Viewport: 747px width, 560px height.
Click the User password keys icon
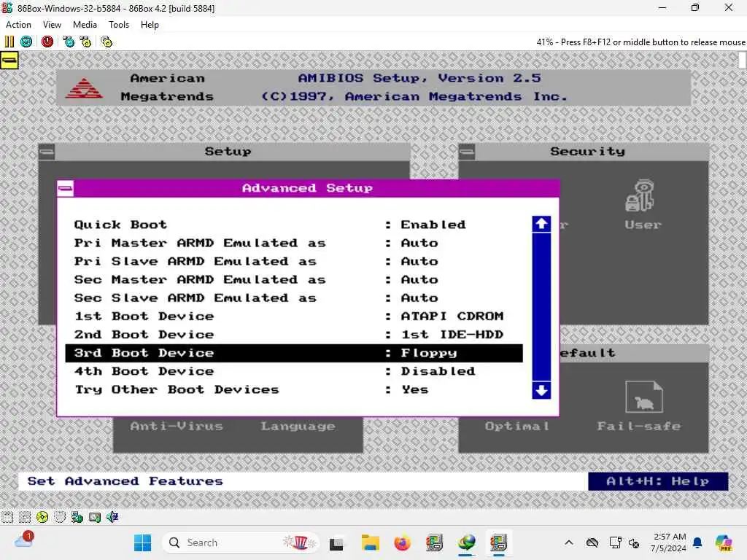640,195
